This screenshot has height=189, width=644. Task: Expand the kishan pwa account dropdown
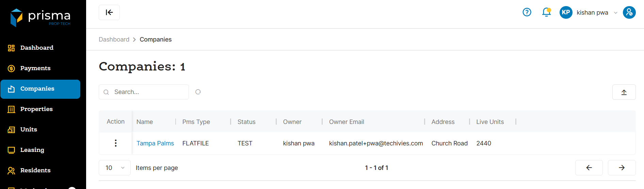(x=615, y=13)
